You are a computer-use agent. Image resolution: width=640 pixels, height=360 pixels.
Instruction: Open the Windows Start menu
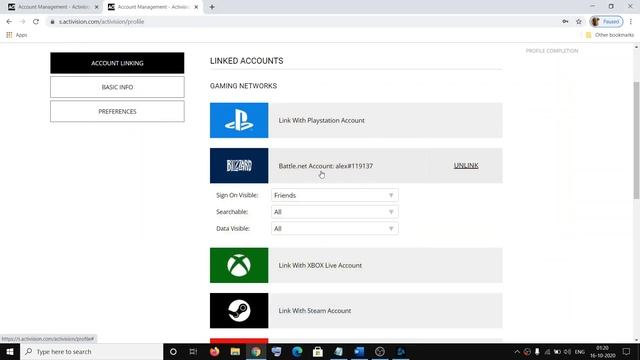pyautogui.click(x=10, y=351)
